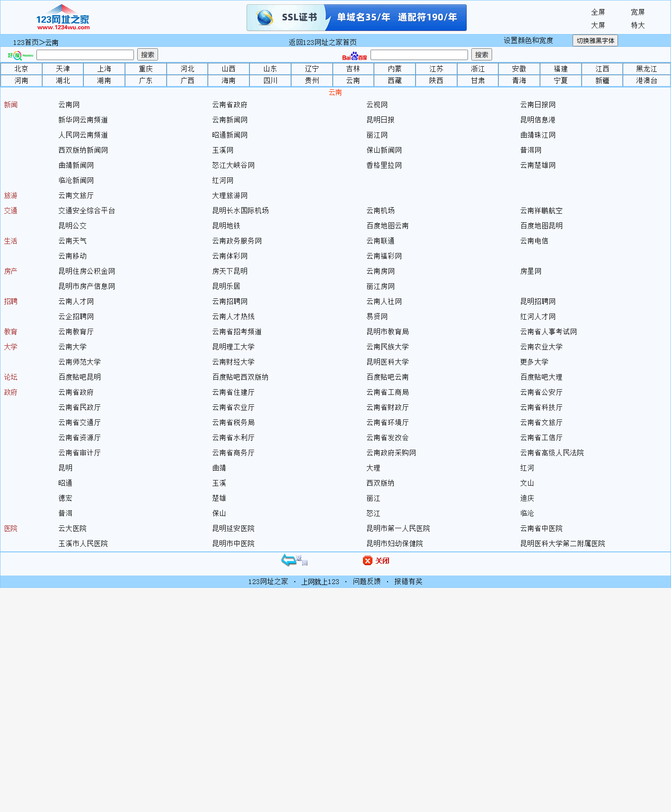Open 设置颜色和宽度 settings

coord(528,41)
